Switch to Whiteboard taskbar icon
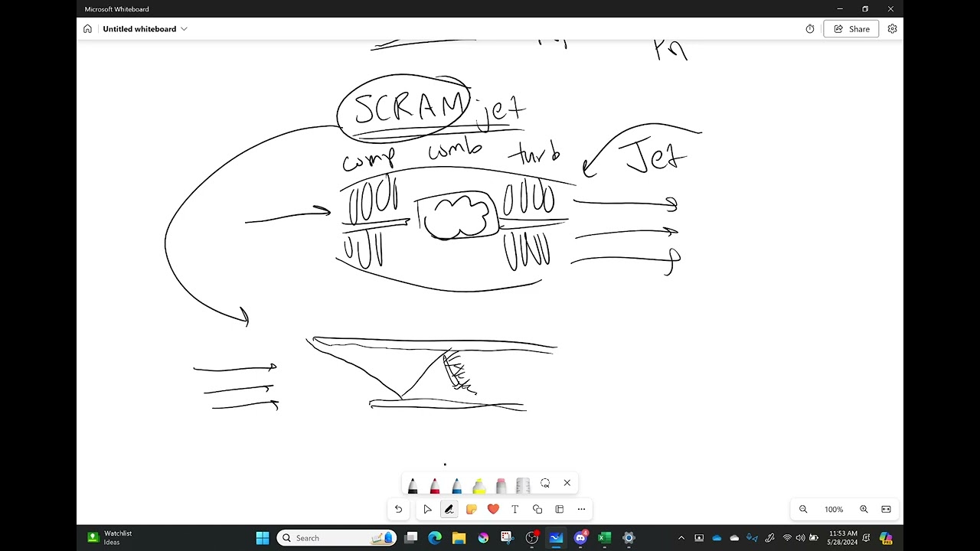Screen dimensions: 980x551 click(556, 538)
